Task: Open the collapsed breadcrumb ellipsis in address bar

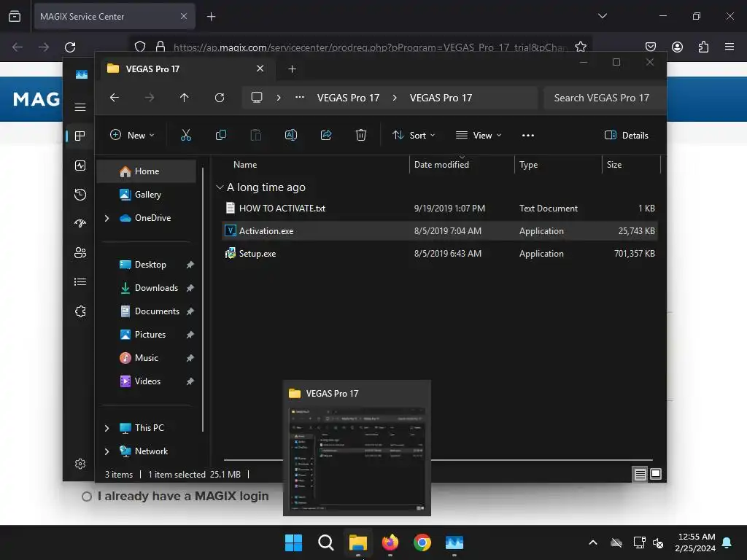Action: pos(300,97)
